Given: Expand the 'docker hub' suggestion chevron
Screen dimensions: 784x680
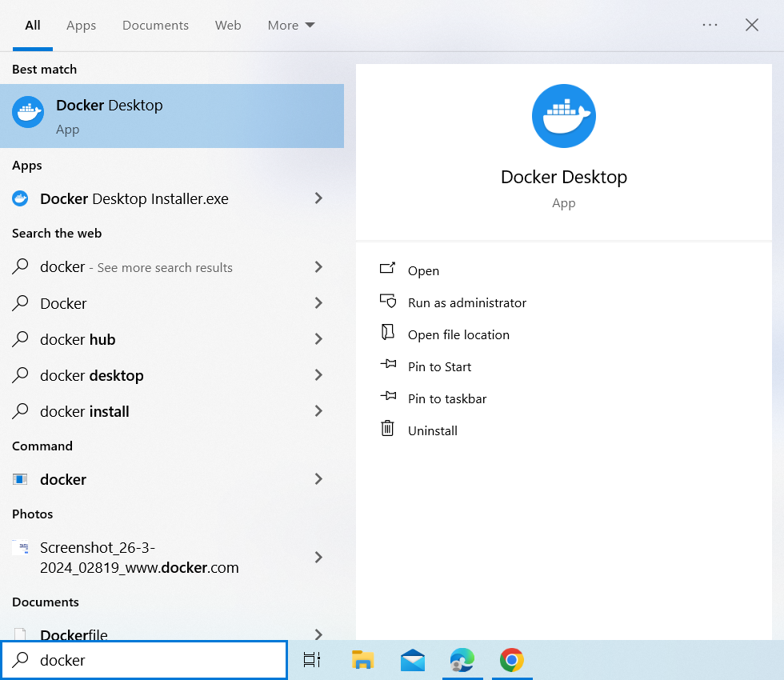Looking at the screenshot, I should (x=318, y=339).
